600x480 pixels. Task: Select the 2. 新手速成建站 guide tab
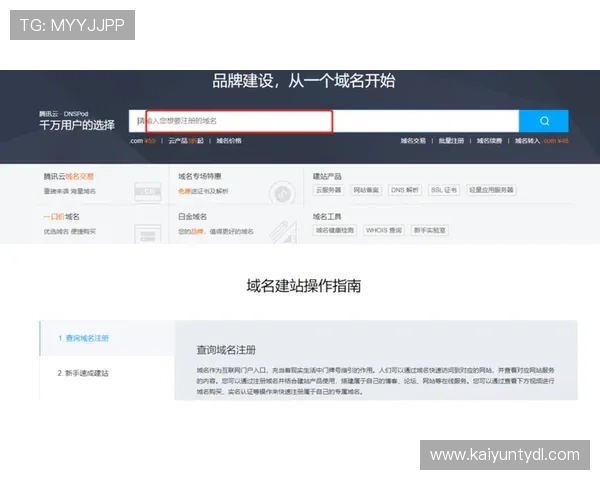107,373
